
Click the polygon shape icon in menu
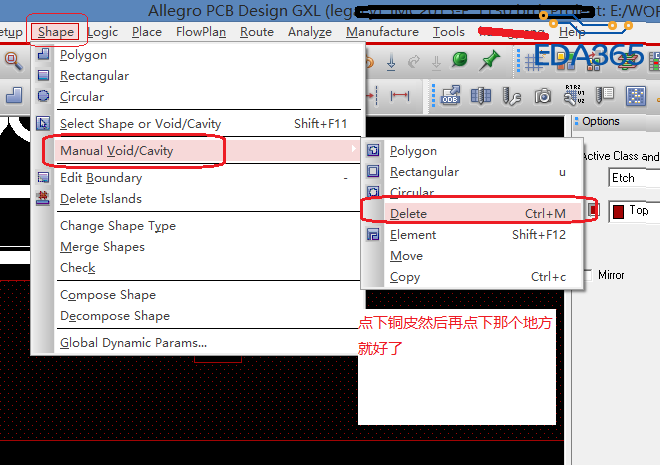[43, 54]
